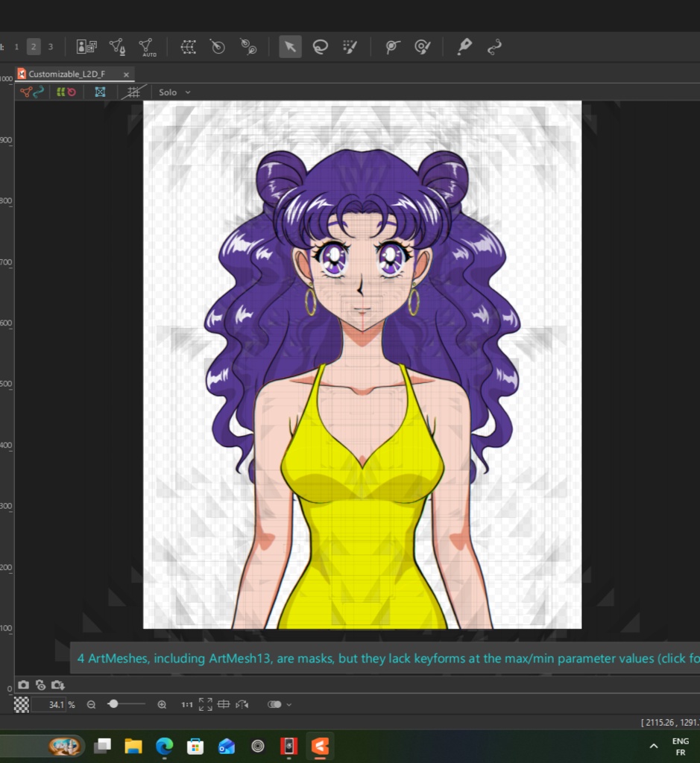Close the Customizable_L2D_F document tab
700x763 pixels.
(126, 75)
